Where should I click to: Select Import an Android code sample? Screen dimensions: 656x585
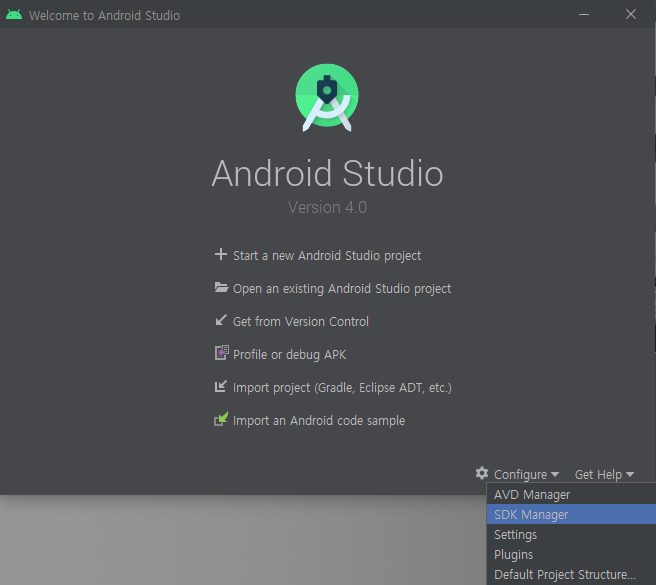(x=319, y=421)
